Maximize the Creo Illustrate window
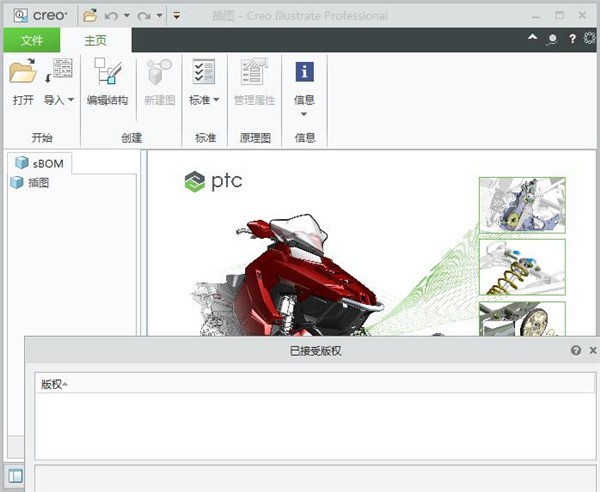 coord(559,15)
